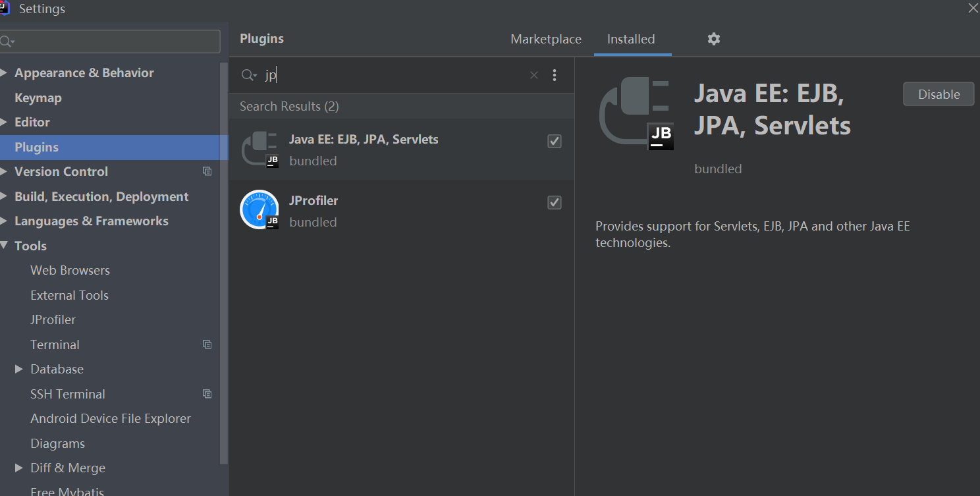The height and width of the screenshot is (496, 980).
Task: Click the IntelliJ logo in title bar
Action: point(5,8)
